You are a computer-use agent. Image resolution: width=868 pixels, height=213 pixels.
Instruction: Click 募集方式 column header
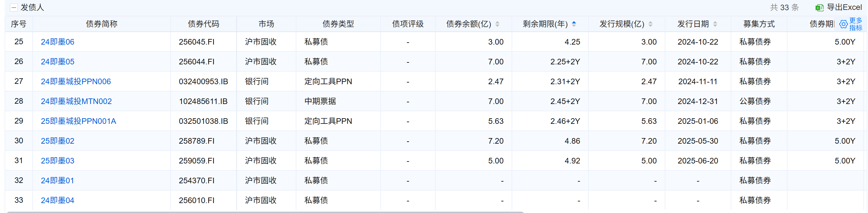click(759, 24)
